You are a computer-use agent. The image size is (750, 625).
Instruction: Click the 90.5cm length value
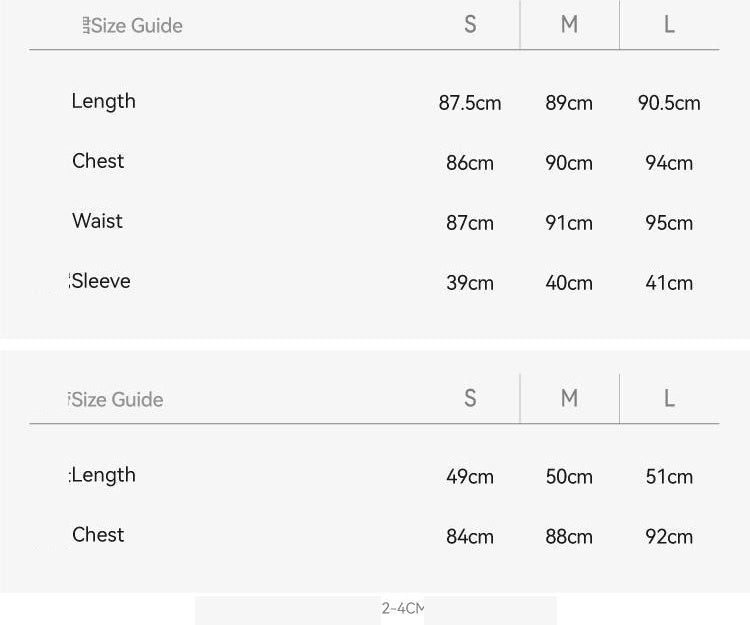pos(669,103)
